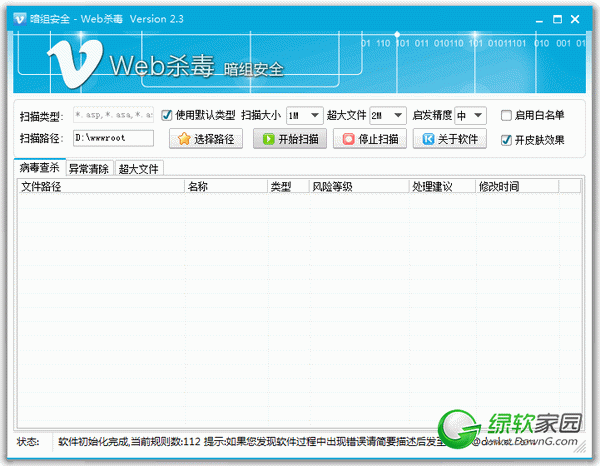Sort by the 修改时间 column header
This screenshot has width=600, height=466.
[x=517, y=186]
